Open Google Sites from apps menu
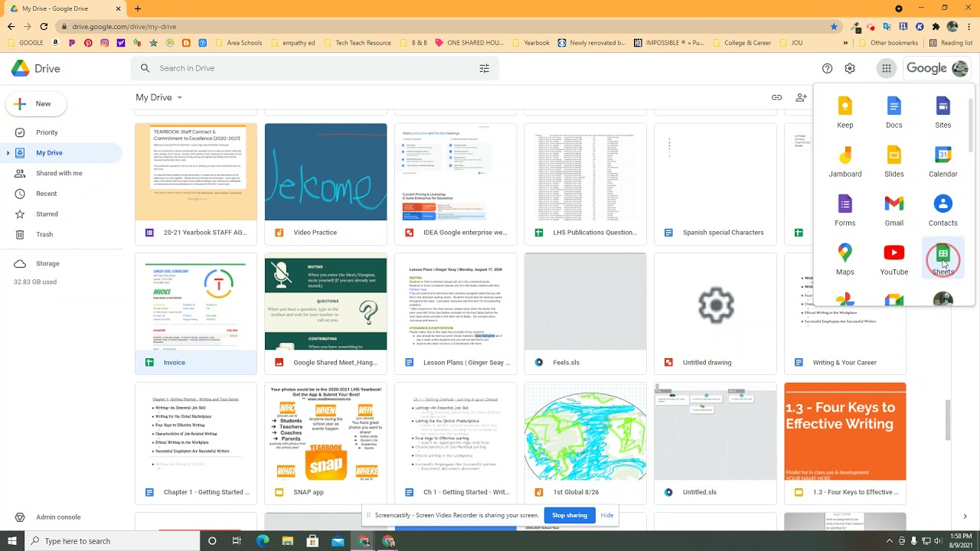 click(942, 112)
